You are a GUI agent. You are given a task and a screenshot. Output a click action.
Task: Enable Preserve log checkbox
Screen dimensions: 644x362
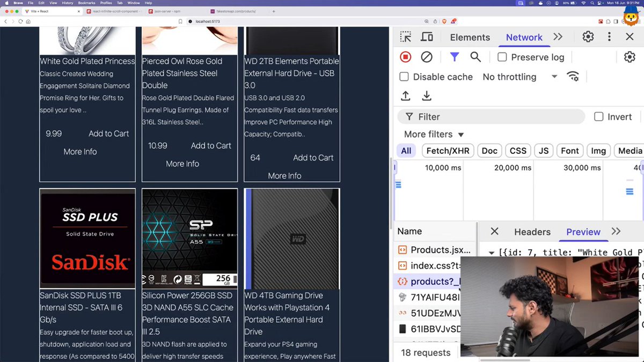502,57
